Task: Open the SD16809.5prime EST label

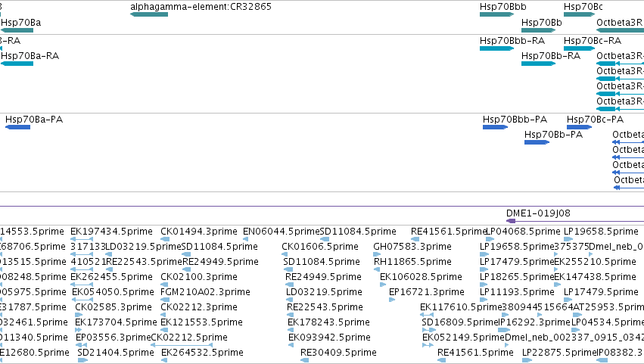Action: 460,322
